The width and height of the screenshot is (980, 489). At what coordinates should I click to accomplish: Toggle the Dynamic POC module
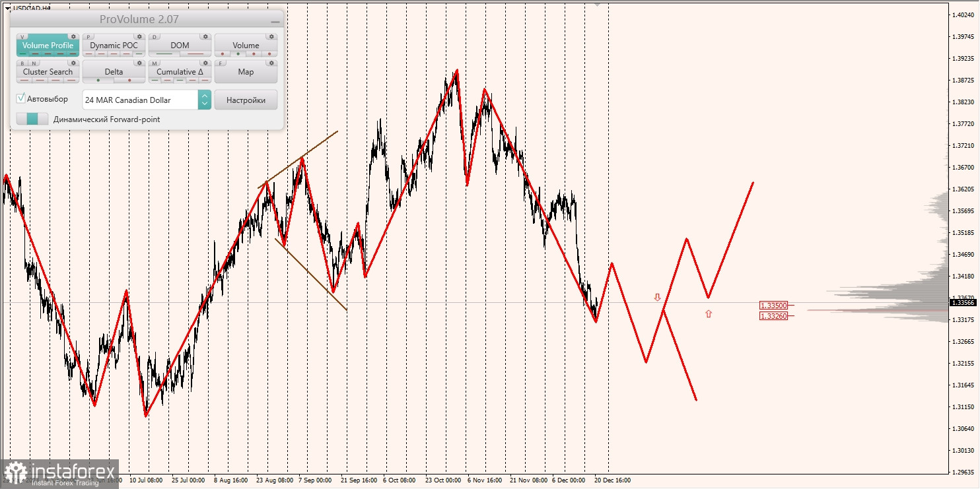(114, 46)
